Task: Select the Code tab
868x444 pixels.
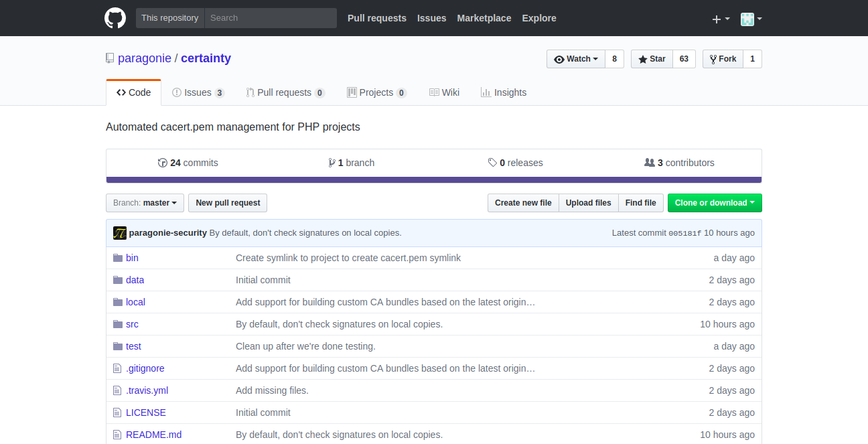Action: pos(134,92)
